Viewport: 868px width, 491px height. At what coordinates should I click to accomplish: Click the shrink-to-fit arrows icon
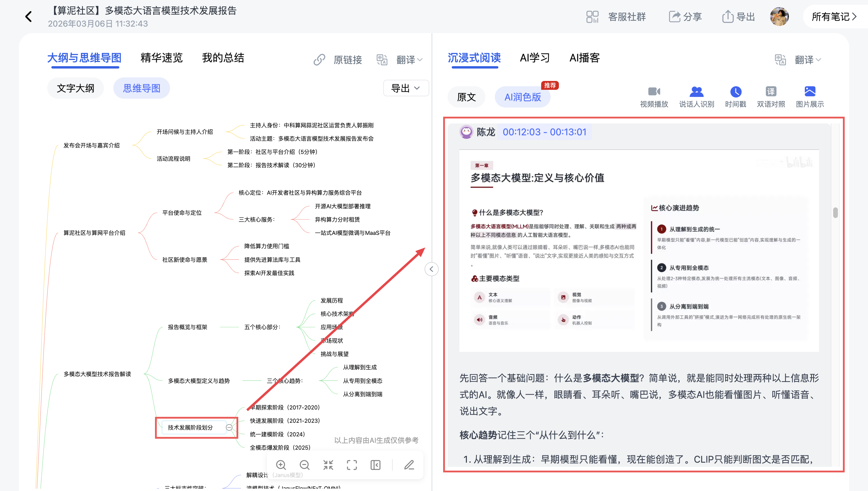coord(328,465)
